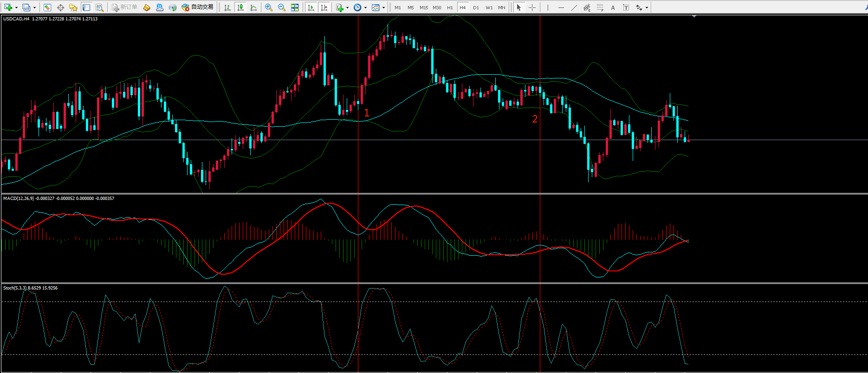Toggle the 自动交易 auto trading button
The image size is (868, 373).
click(198, 7)
